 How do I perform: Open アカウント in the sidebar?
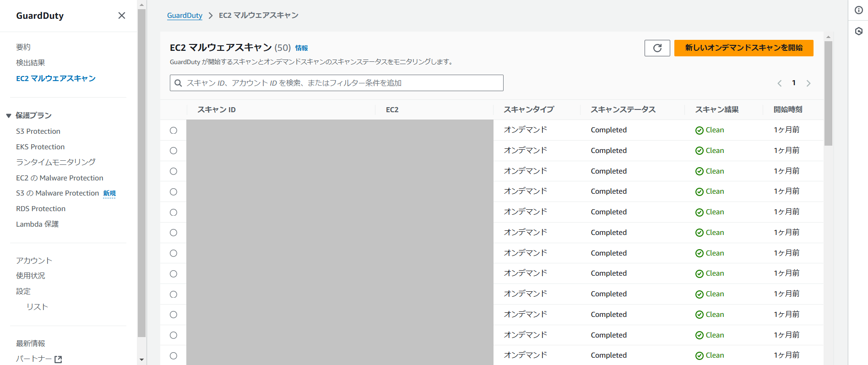(x=34, y=261)
